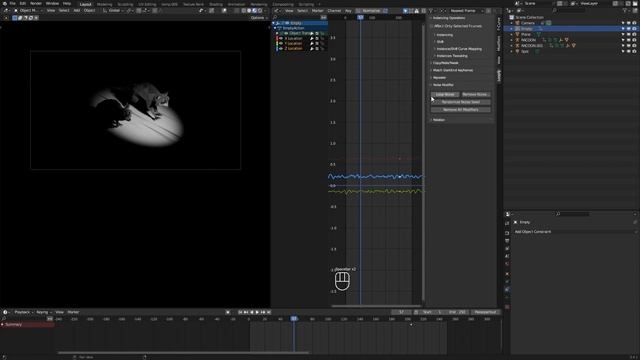Image resolution: width=640 pixels, height=360 pixels.
Task: Switch viewport to wireframe shading
Action: [244, 11]
